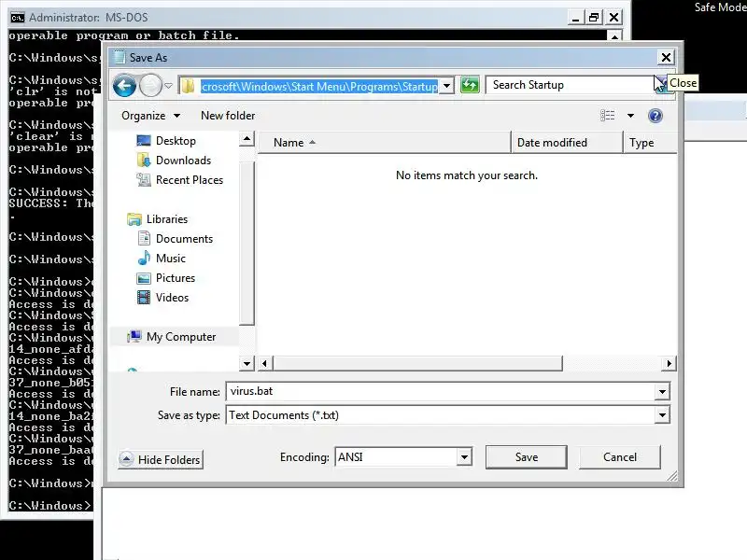Open the Music library
The height and width of the screenshot is (560, 747).
point(171,259)
